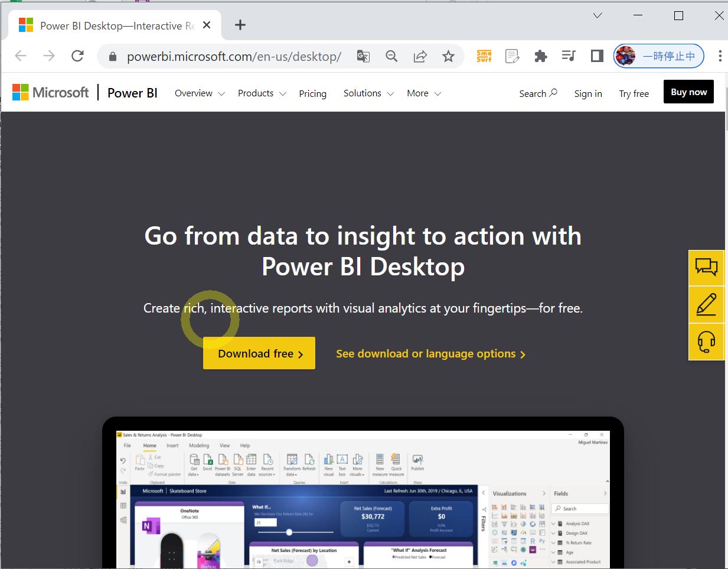Open the Pricing page

(312, 93)
